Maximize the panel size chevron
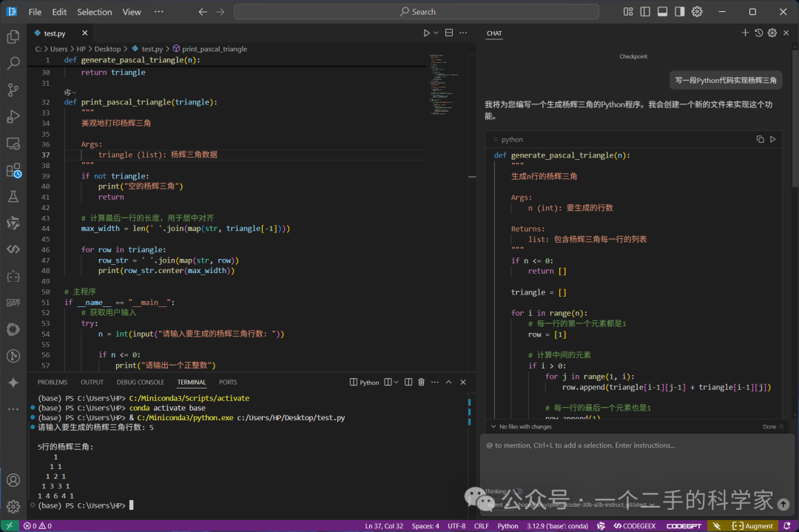Screen dimensions: 799x532 pyautogui.click(x=449, y=383)
